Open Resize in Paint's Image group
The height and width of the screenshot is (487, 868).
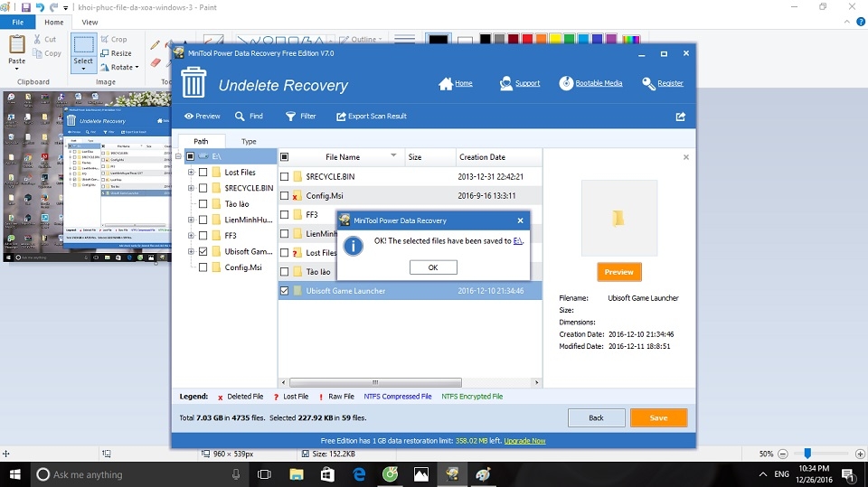116,53
